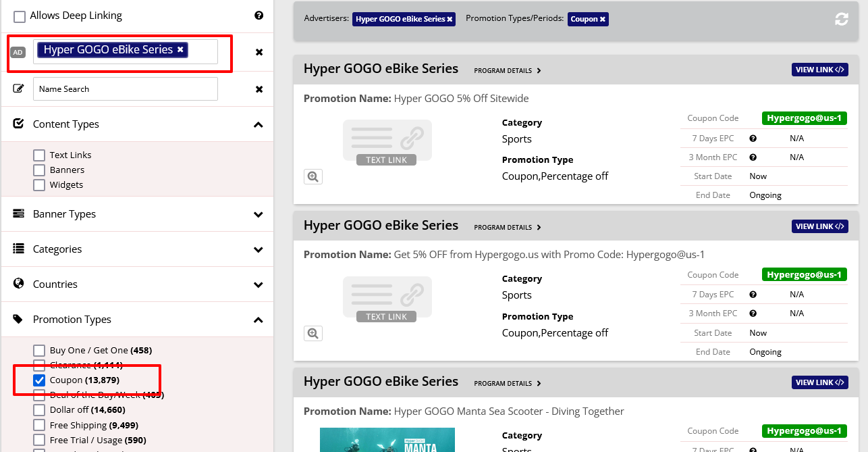
Task: Expand the Categories filter section
Action: 258,249
